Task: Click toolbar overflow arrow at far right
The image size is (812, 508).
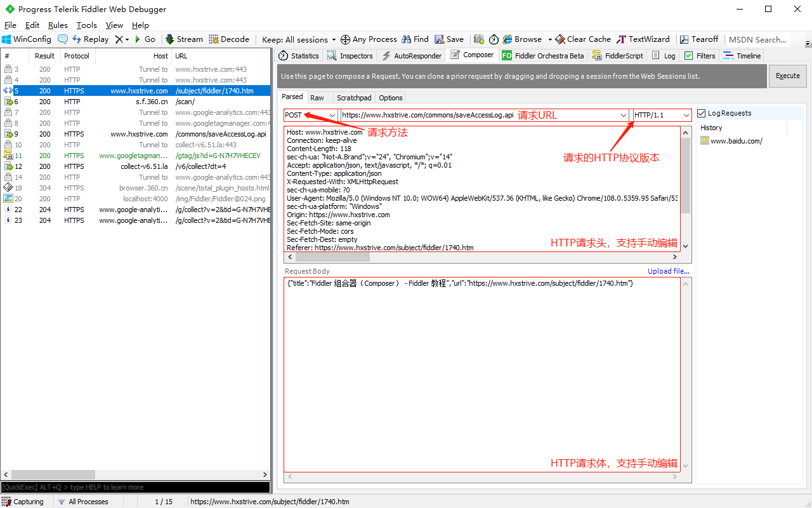Action: (x=808, y=43)
